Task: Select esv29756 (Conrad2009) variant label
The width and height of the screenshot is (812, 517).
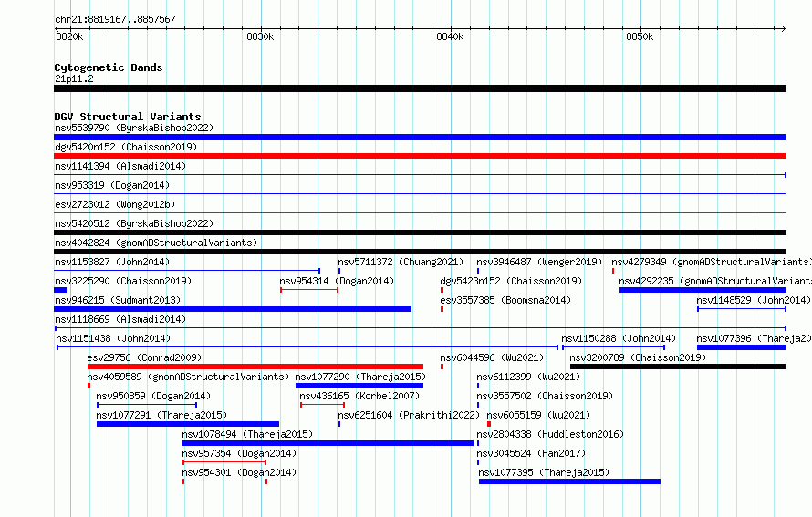Action: [x=144, y=357]
